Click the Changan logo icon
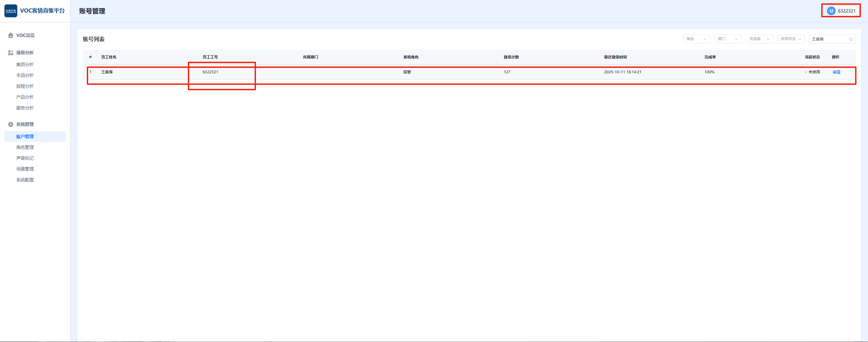The image size is (868, 342). (x=11, y=11)
